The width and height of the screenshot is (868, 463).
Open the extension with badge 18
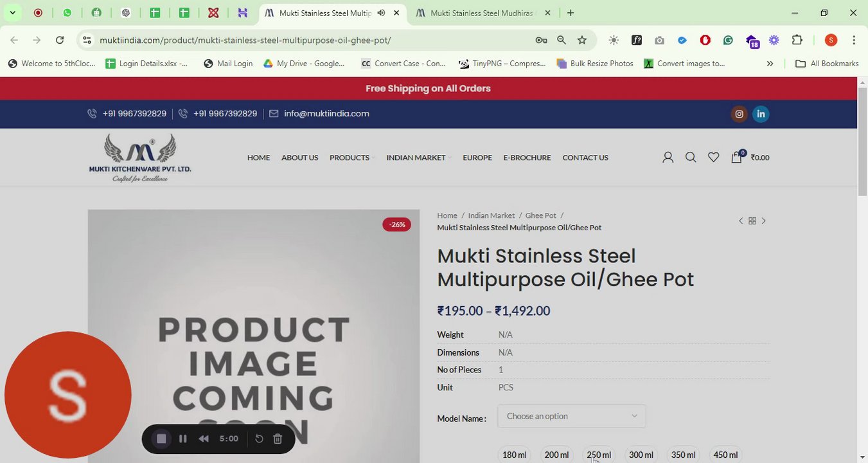coord(752,41)
